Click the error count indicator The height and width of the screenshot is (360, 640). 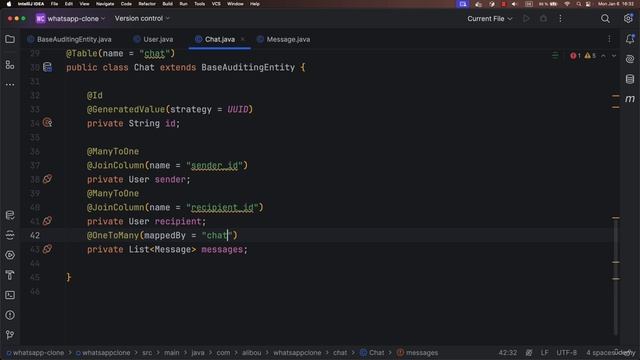[x=576, y=56]
